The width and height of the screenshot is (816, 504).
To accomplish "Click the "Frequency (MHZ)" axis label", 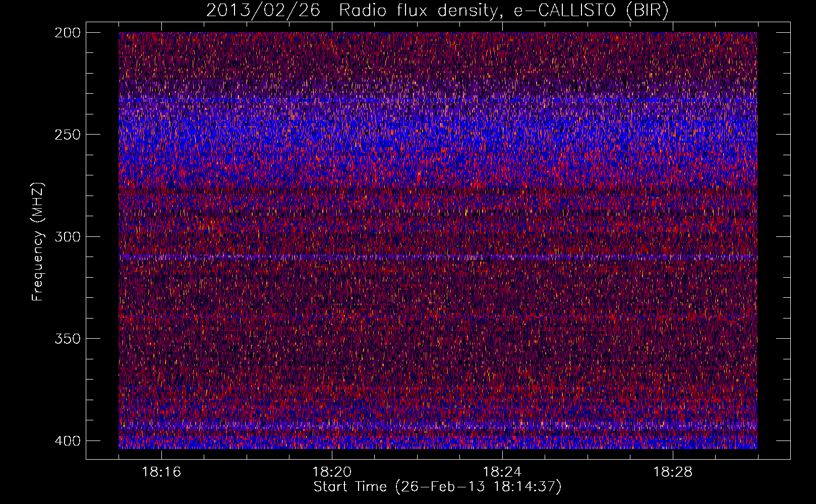I will tap(38, 241).
